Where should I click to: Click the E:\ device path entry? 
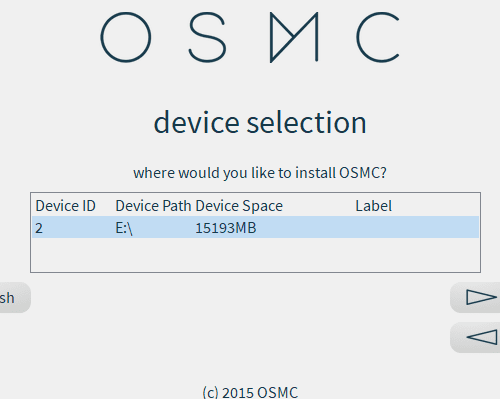[124, 228]
